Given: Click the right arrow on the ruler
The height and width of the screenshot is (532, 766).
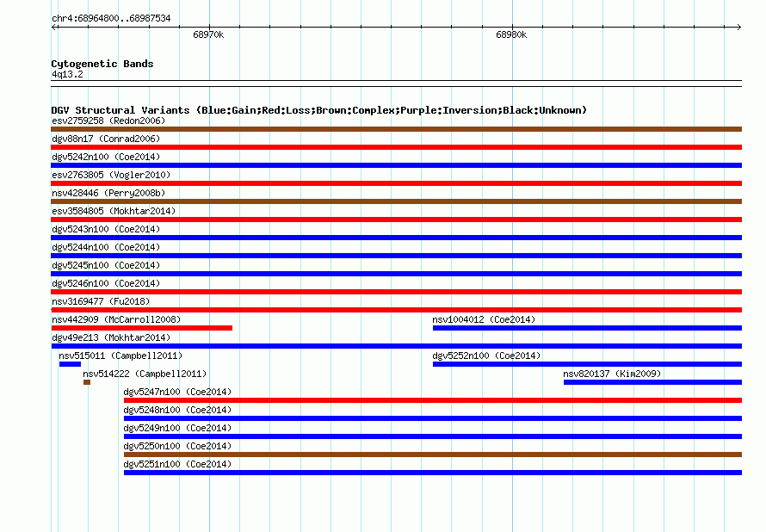Looking at the screenshot, I should coord(738,27).
